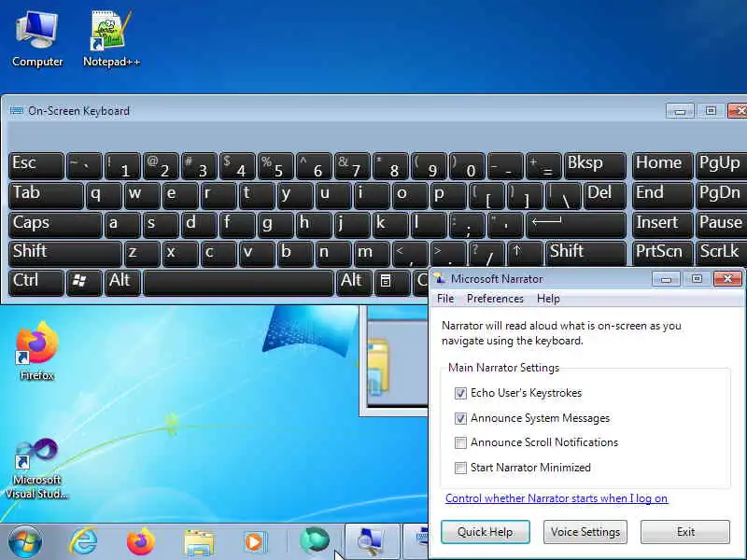
Task: Open the Narrator File menu
Action: tap(445, 299)
